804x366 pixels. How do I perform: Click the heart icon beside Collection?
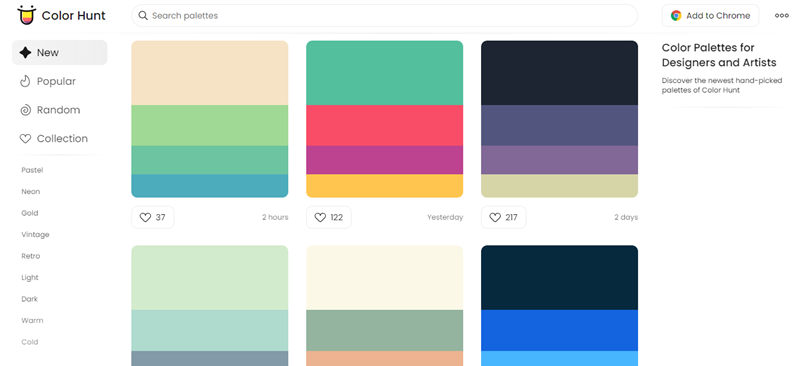pos(25,139)
